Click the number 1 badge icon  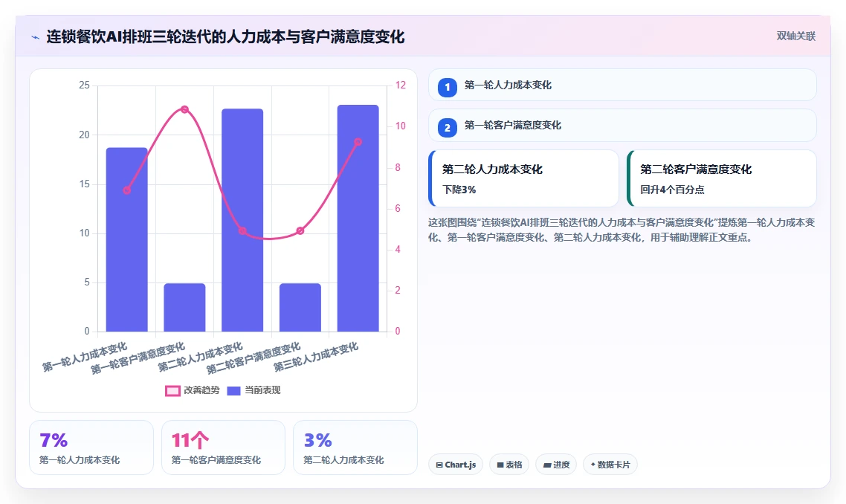click(448, 88)
